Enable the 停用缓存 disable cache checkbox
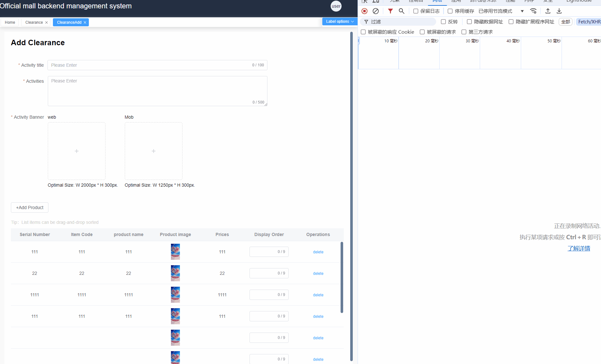This screenshot has height=364, width=601. (x=450, y=11)
